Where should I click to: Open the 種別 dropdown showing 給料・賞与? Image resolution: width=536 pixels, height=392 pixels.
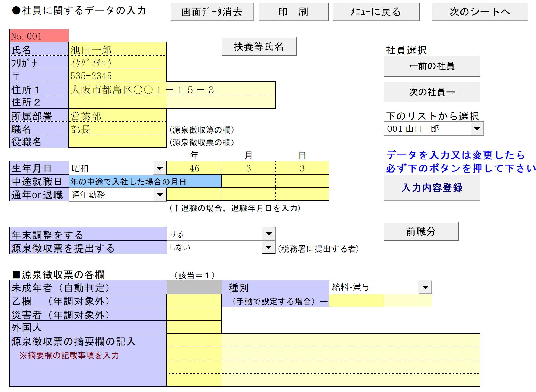(425, 287)
